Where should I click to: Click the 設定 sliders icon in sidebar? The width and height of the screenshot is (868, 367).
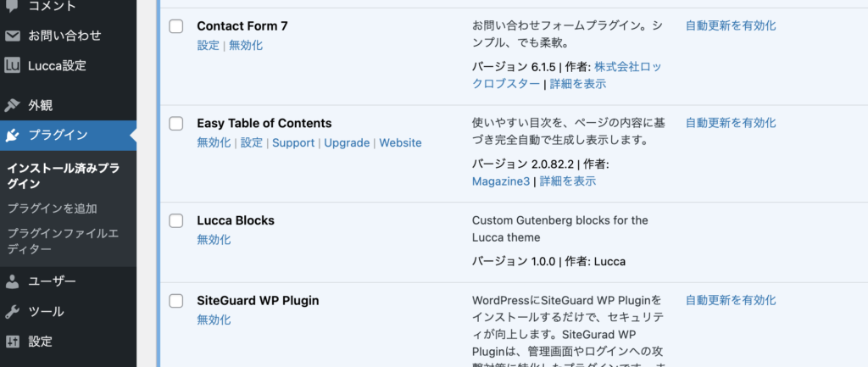[13, 342]
